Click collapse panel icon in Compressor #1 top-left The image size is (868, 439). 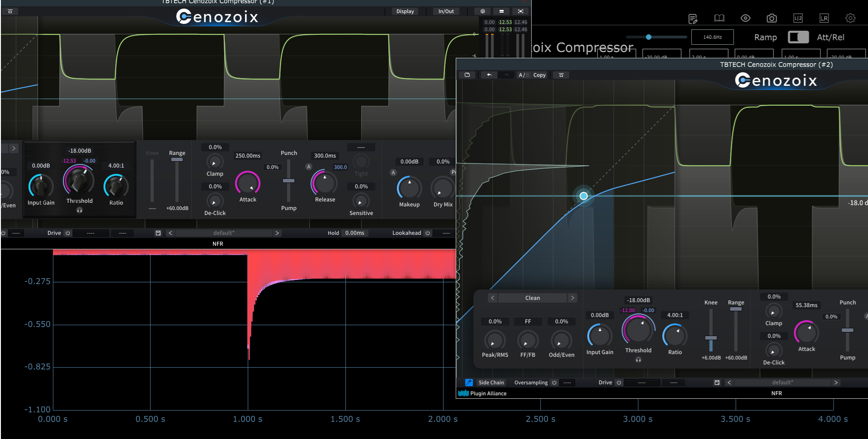pos(10,11)
